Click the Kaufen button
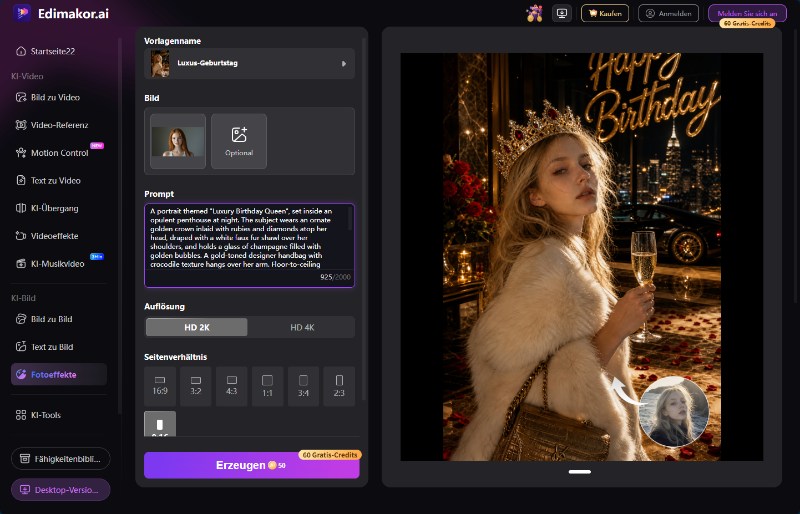 pos(605,13)
